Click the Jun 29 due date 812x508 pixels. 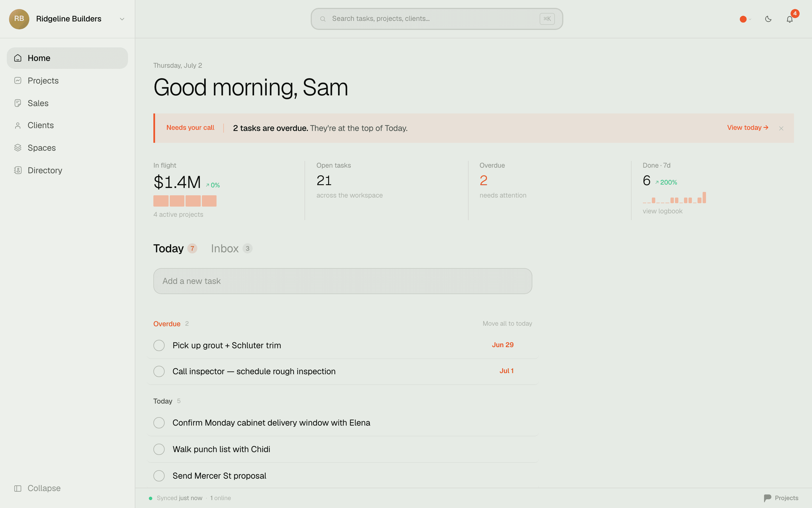pos(503,345)
